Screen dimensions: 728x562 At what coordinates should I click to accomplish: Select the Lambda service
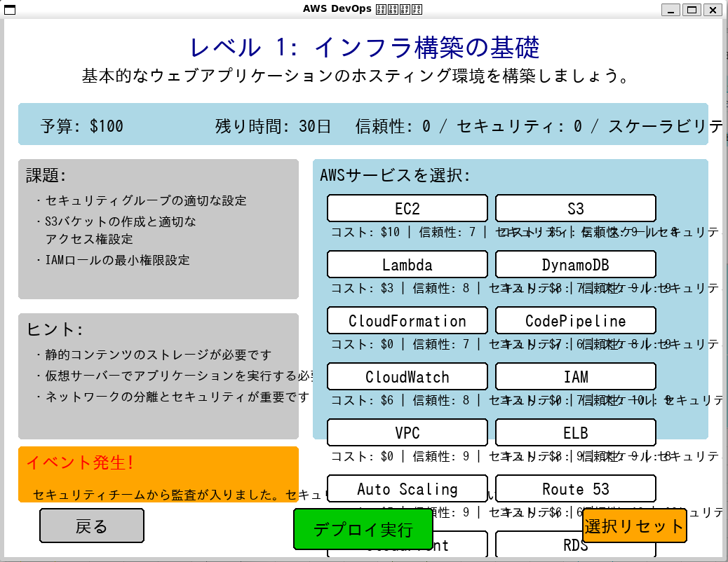tap(407, 264)
